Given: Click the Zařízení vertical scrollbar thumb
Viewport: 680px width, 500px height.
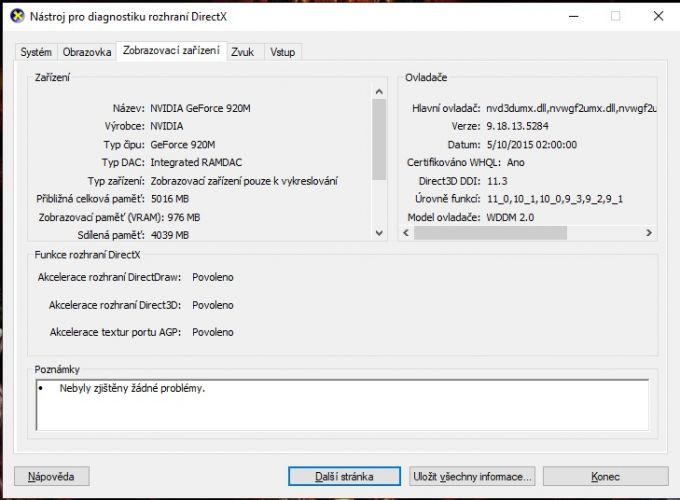Looking at the screenshot, I should coord(379,139).
